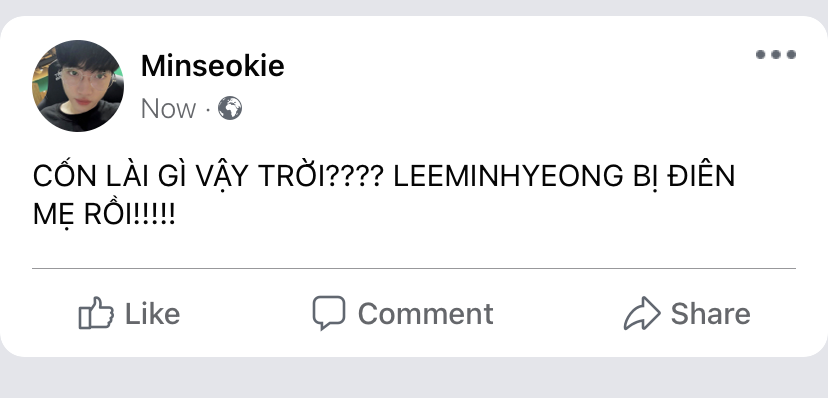Viewport: 828px width, 398px height.
Task: Click the "Now" post timestamp
Action: 168,109
